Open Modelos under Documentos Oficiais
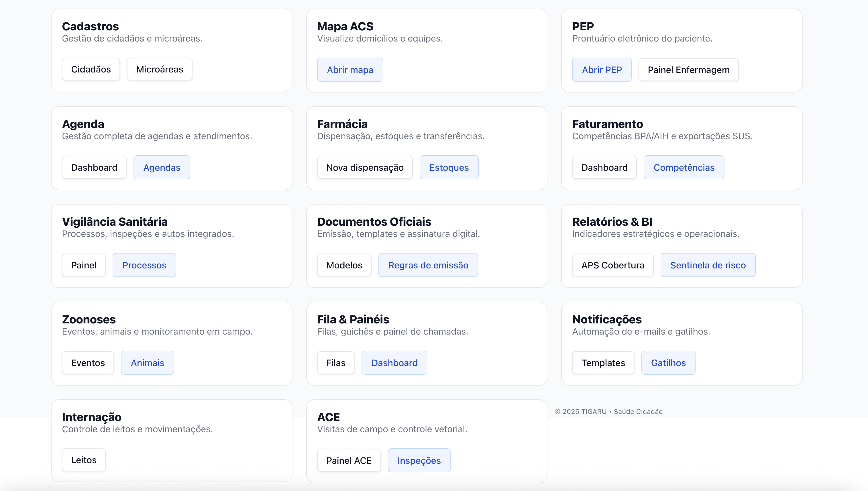 tap(344, 265)
